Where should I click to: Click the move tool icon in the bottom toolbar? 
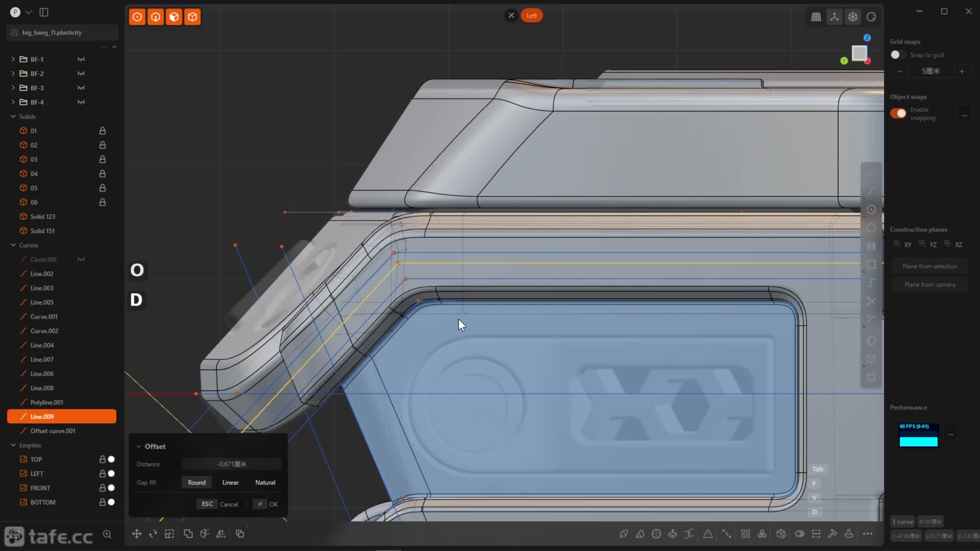click(137, 534)
